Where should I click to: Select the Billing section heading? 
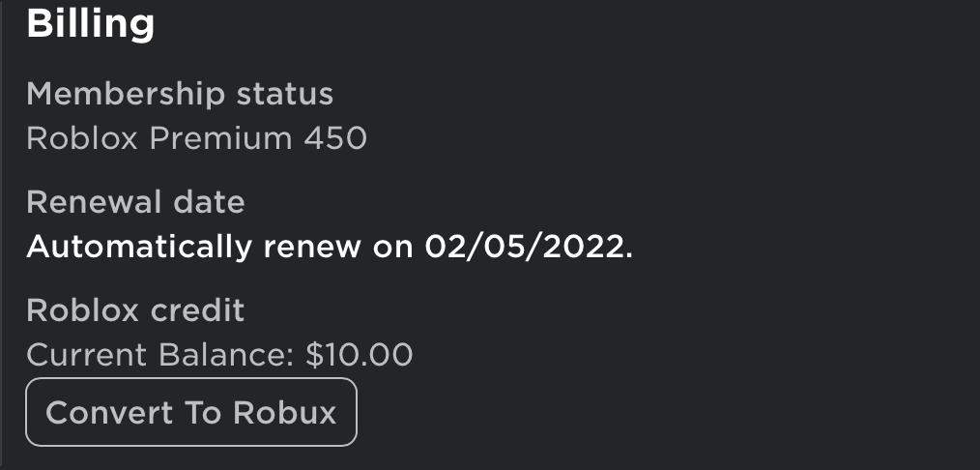click(x=91, y=24)
